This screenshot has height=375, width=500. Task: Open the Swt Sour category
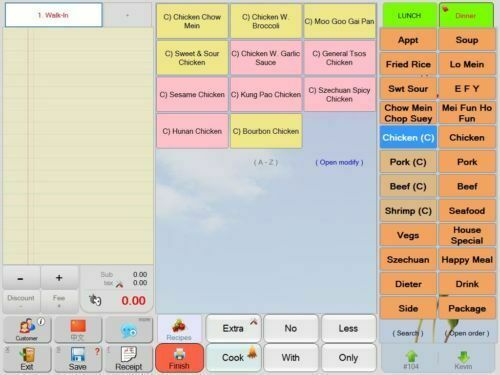click(x=408, y=89)
